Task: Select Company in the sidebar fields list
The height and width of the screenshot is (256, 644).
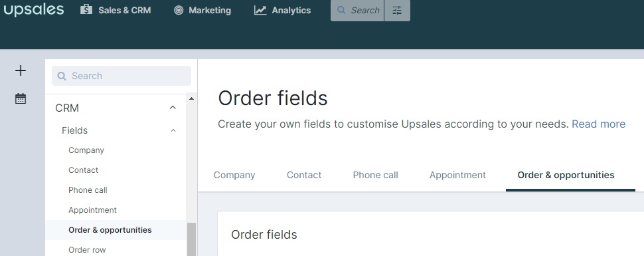Action: pos(86,150)
